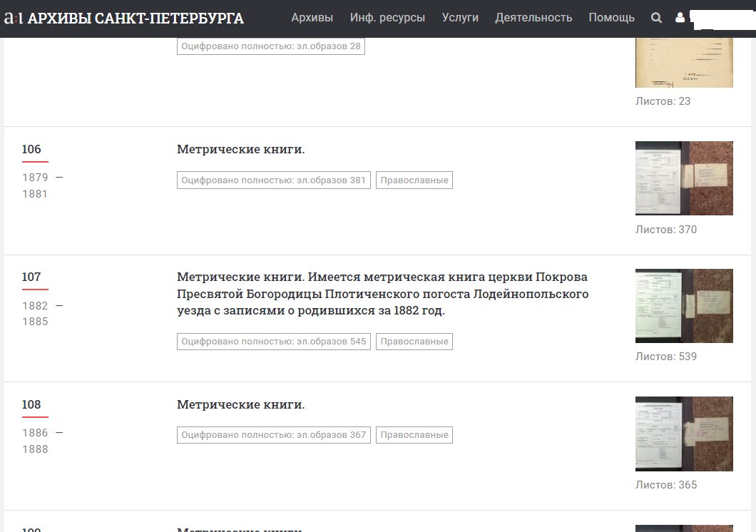Click the year 1879 of record 106
Screen dimensions: 756x532
pyautogui.click(x=35, y=178)
